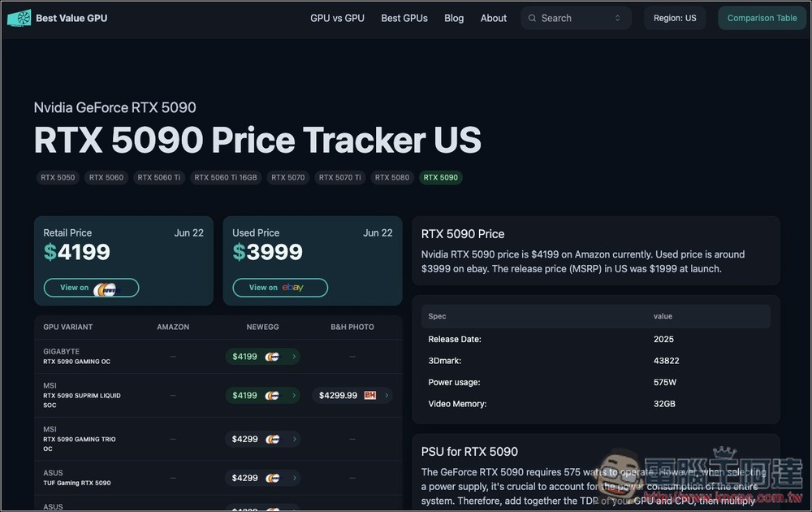Open Newegg logo in Retail Price card
This screenshot has width=812, height=512.
tap(106, 289)
